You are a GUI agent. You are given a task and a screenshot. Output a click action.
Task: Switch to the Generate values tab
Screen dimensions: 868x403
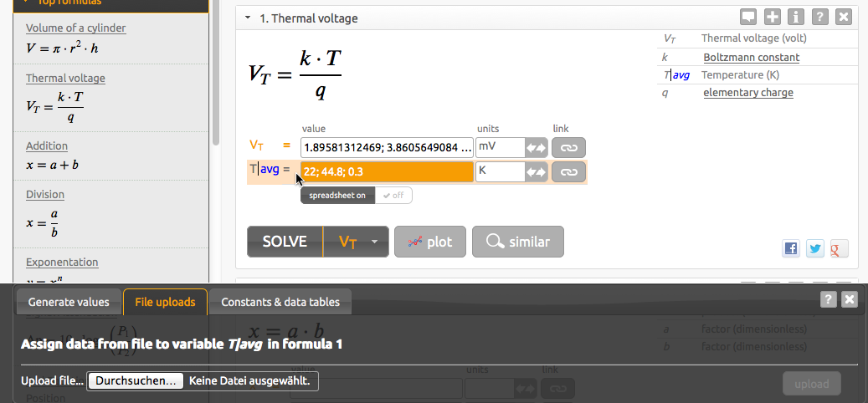pos(69,302)
